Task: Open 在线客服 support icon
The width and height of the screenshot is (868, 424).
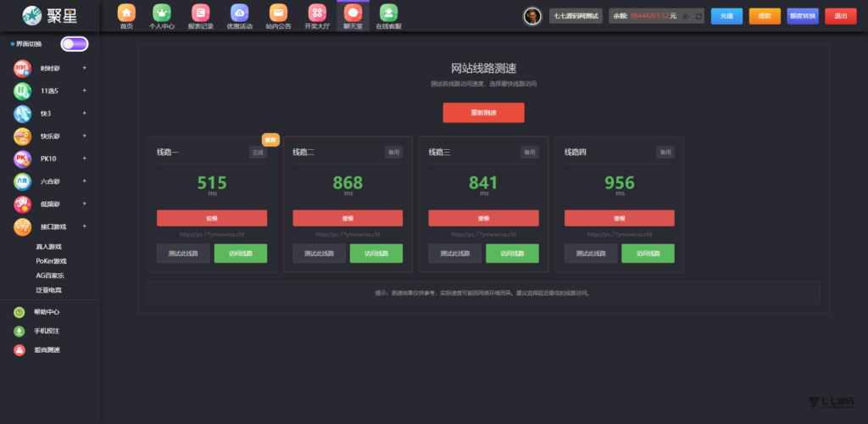Action: tap(388, 13)
